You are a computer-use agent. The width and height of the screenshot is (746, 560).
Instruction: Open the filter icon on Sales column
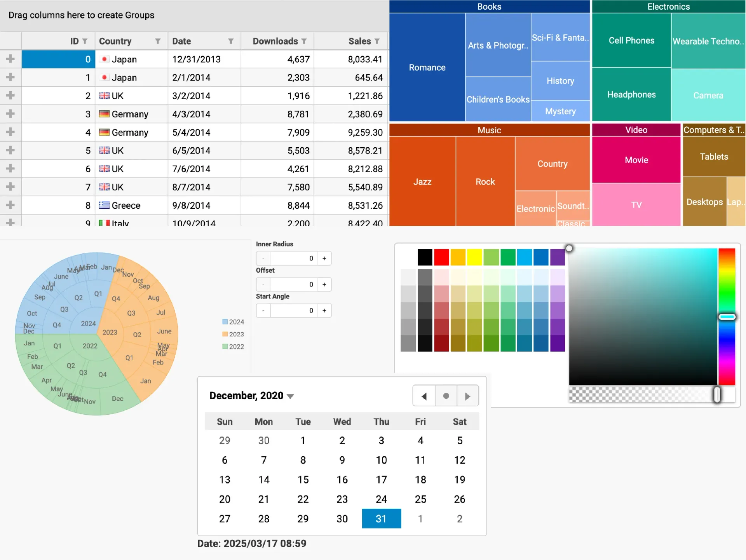click(377, 41)
